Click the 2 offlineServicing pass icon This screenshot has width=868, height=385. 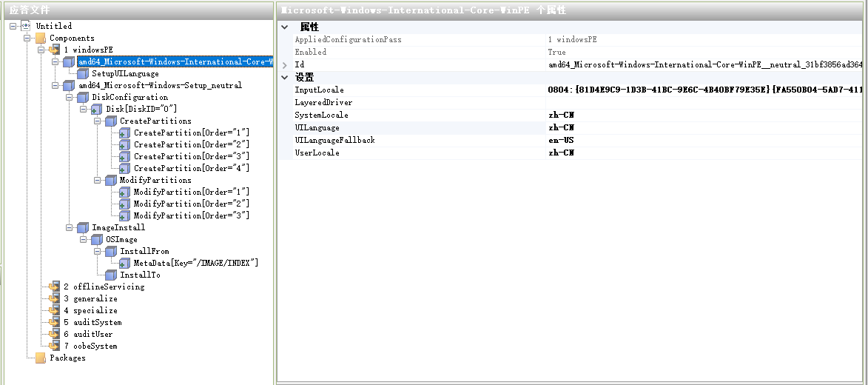[x=54, y=287]
